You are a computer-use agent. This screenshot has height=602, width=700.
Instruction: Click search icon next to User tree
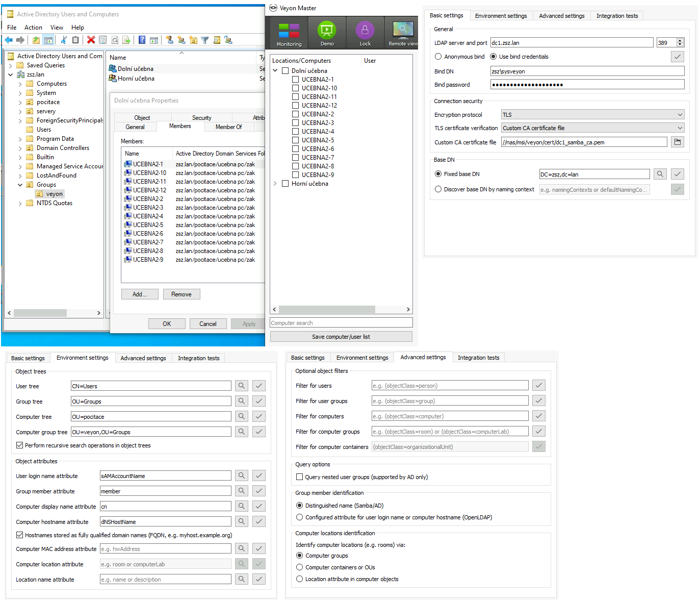[x=242, y=386]
